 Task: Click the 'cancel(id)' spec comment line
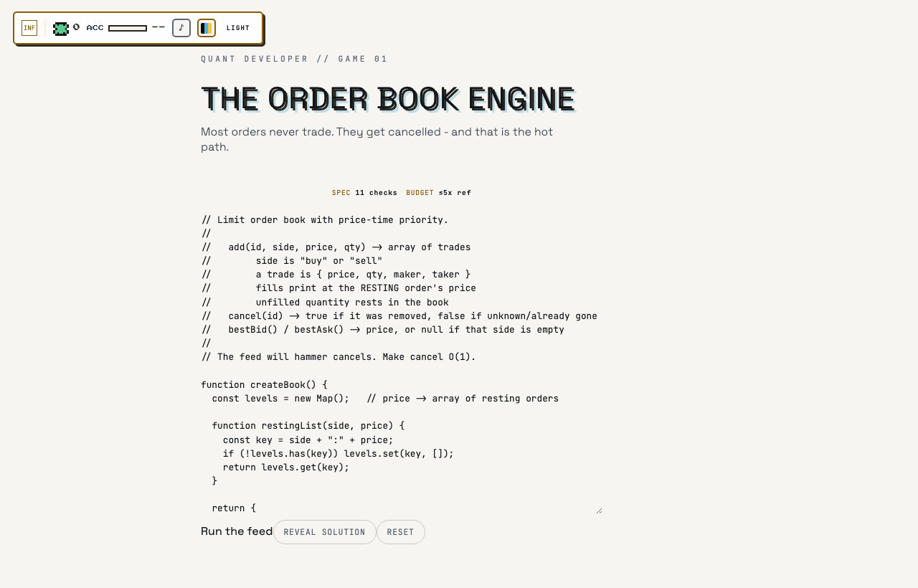399,316
